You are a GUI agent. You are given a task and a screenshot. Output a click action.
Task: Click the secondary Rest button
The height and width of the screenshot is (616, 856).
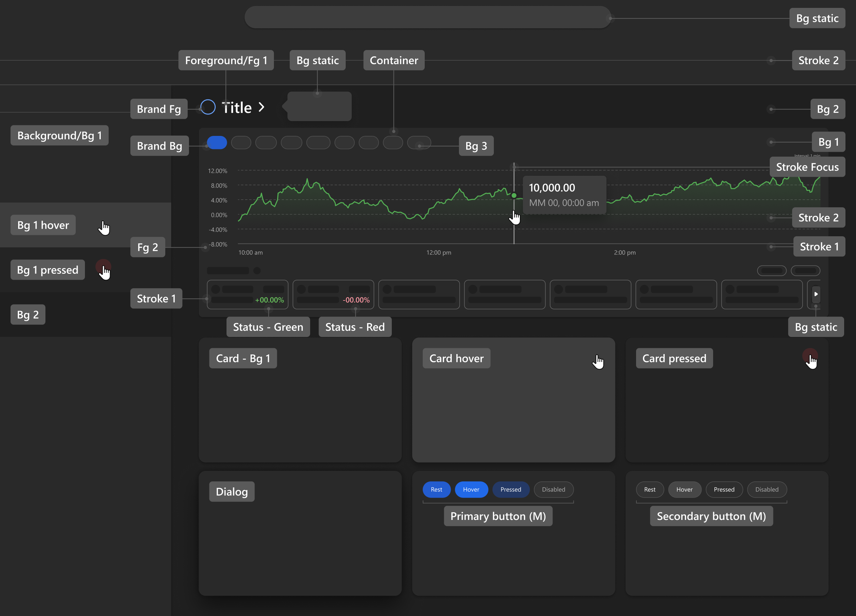pos(650,489)
